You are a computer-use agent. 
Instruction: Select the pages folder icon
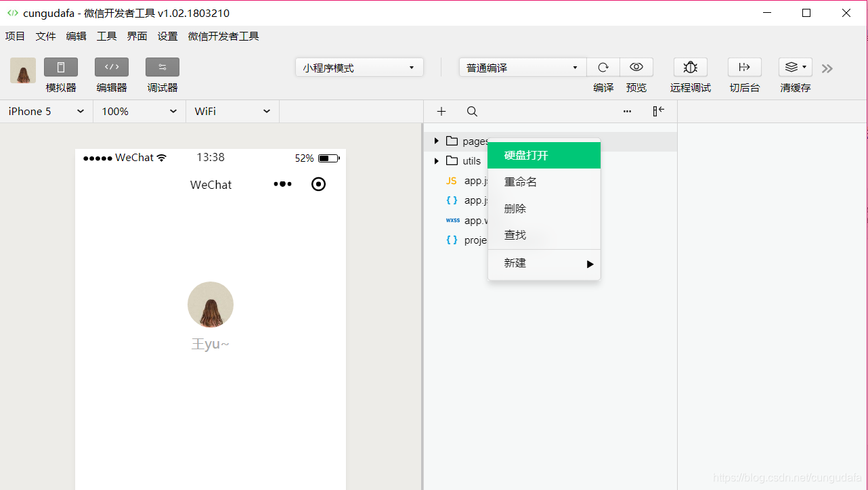pos(452,141)
